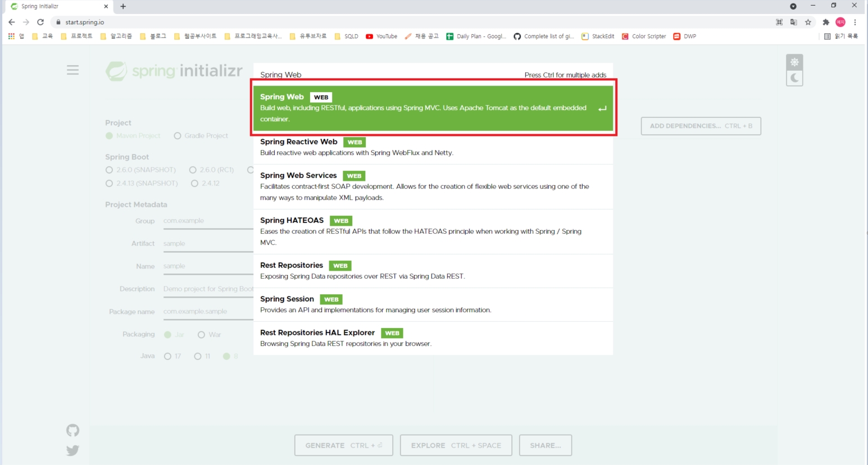868x465 pixels.
Task: Click the ADD DEPENDENCIES button
Action: coord(701,126)
